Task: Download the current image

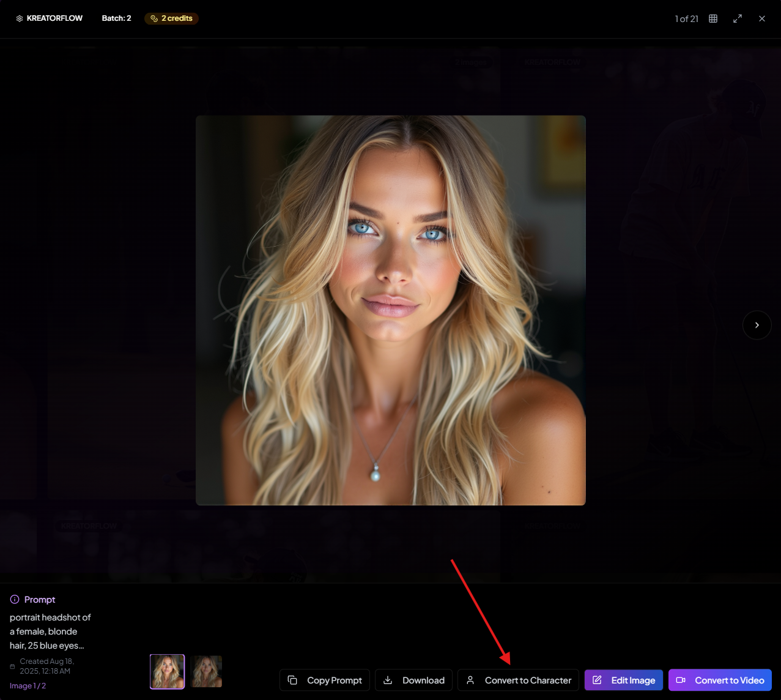Action: tap(413, 680)
